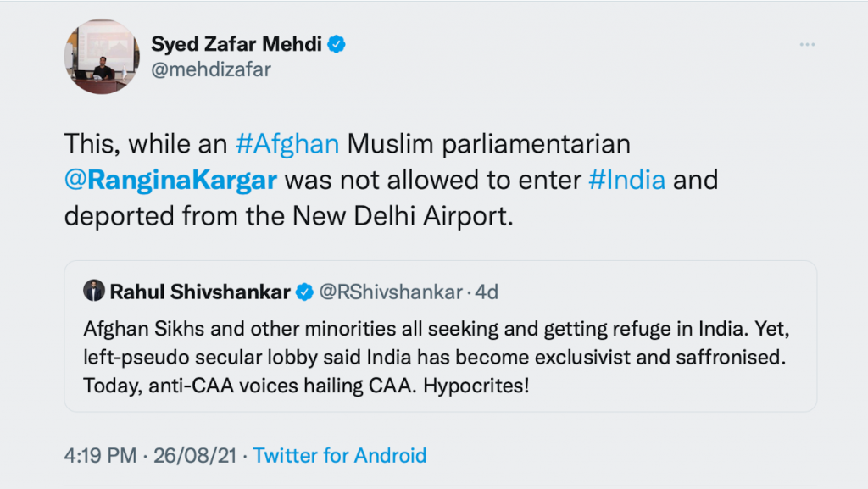Open the @mehdizafar handle
Viewport: 868px width, 489px height.
[x=210, y=69]
